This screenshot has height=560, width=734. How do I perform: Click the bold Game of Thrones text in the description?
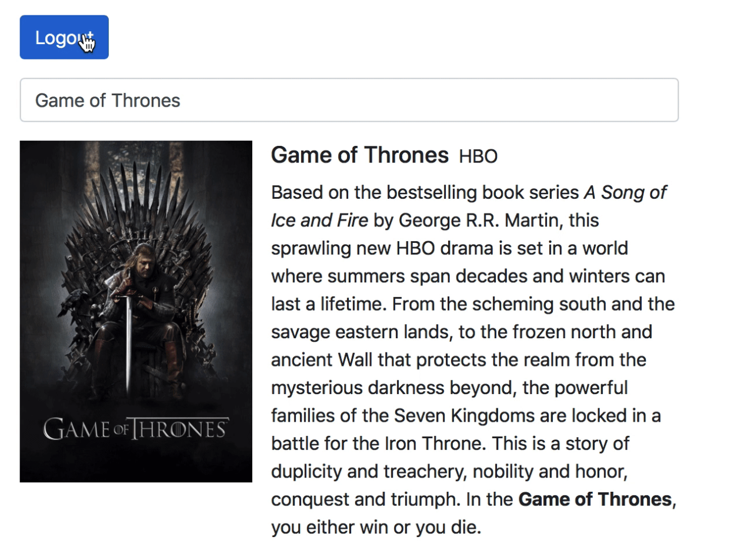[x=595, y=499]
